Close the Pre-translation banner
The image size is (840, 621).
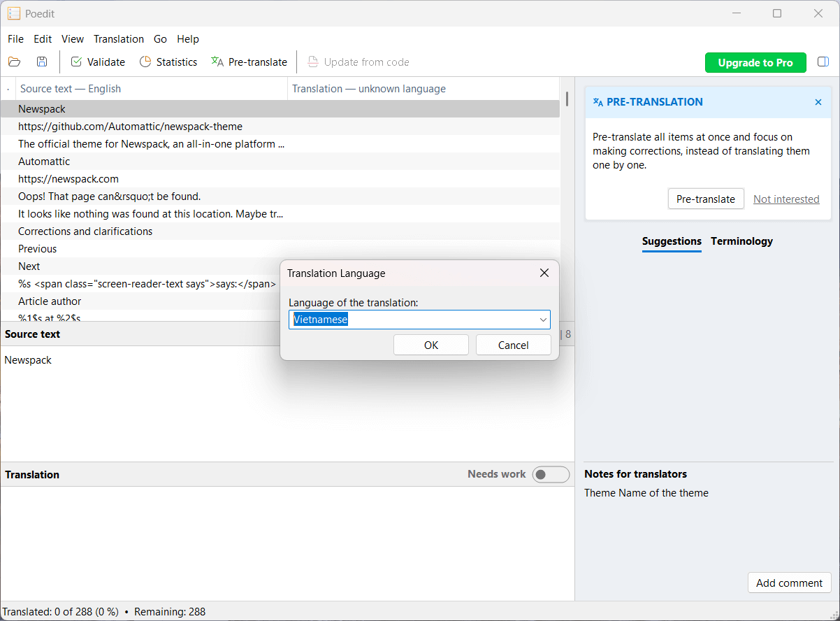pos(818,102)
